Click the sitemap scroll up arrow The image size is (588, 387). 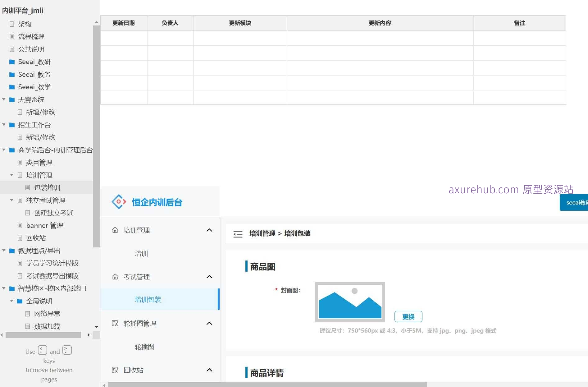pos(96,22)
